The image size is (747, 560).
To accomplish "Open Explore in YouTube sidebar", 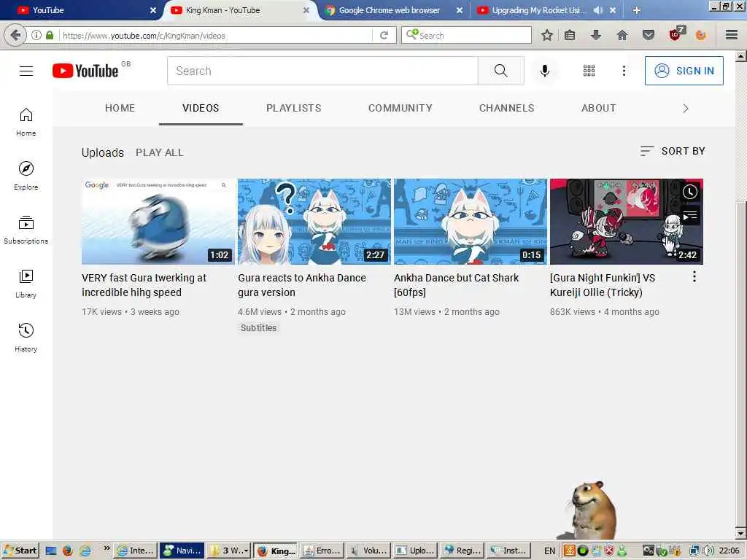I will point(26,176).
